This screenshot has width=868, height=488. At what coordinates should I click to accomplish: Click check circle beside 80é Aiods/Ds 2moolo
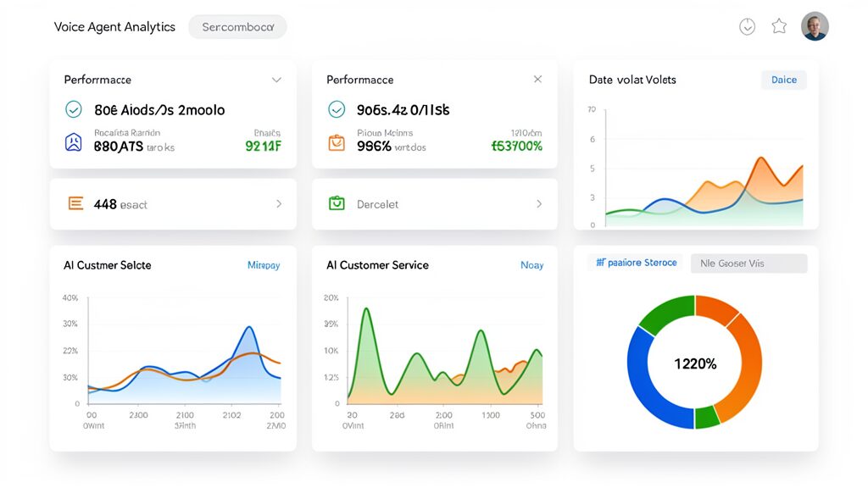pos(74,109)
